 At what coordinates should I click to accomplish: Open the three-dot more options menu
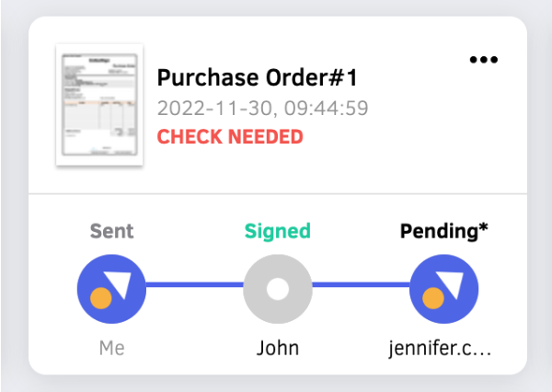[x=484, y=60]
